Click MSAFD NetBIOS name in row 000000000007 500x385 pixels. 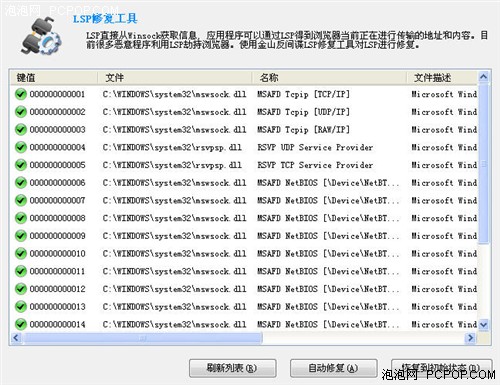328,200
